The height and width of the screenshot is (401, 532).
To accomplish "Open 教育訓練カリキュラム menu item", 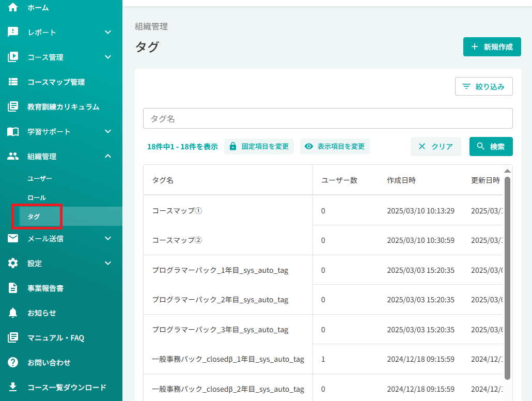I will 61,106.
